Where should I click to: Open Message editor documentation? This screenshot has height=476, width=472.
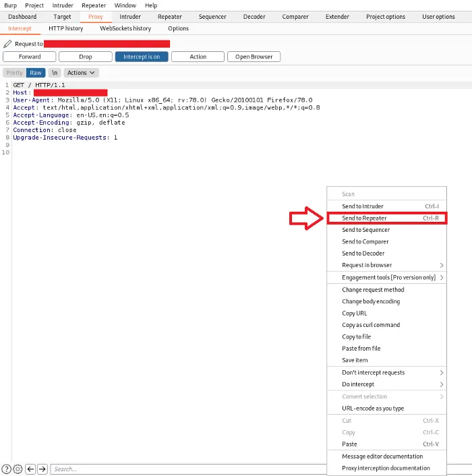pyautogui.click(x=386, y=456)
